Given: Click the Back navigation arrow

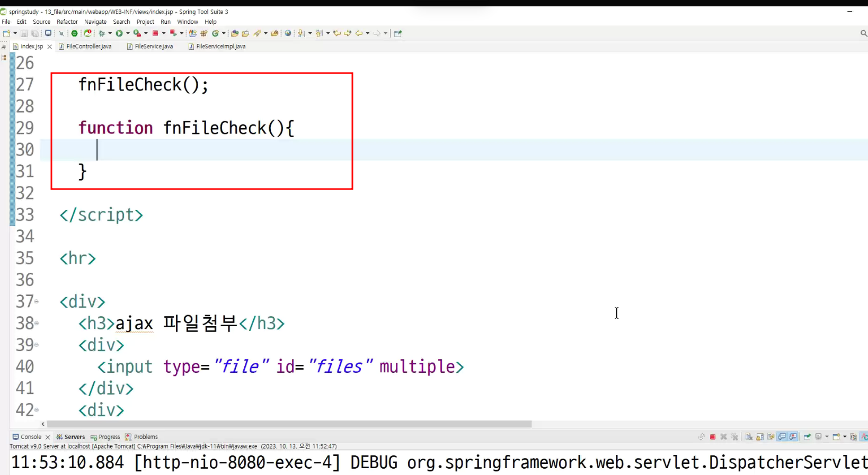Looking at the screenshot, I should click(x=359, y=33).
